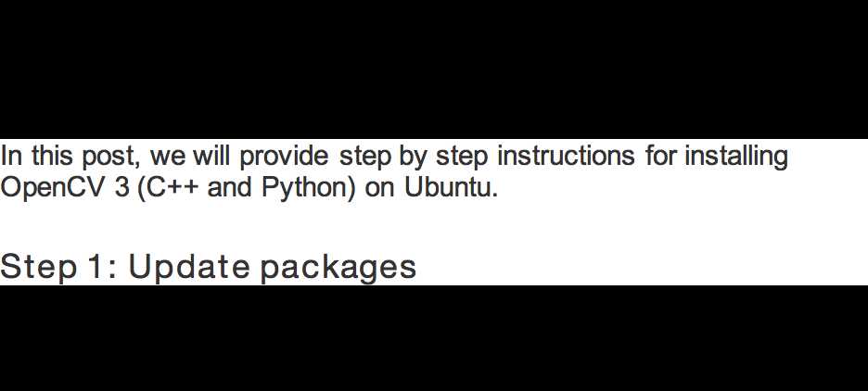Click the word "this" in first line
Viewport: 868px width, 391px height.
(52, 156)
